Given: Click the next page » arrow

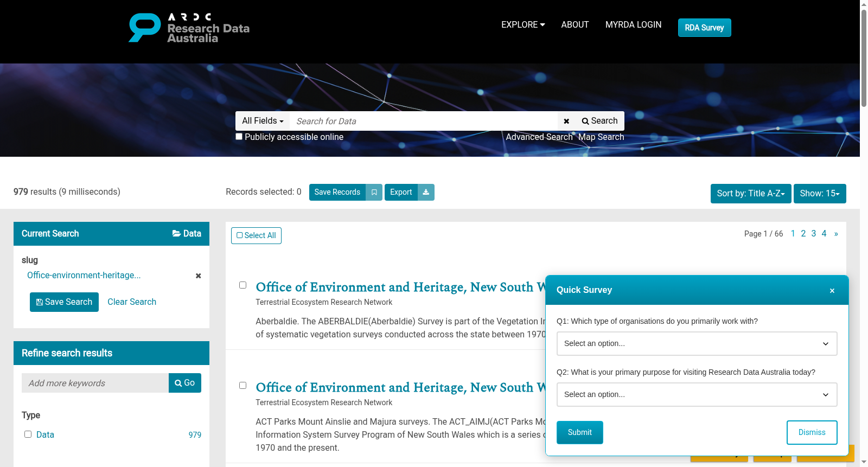Looking at the screenshot, I should pyautogui.click(x=836, y=234).
